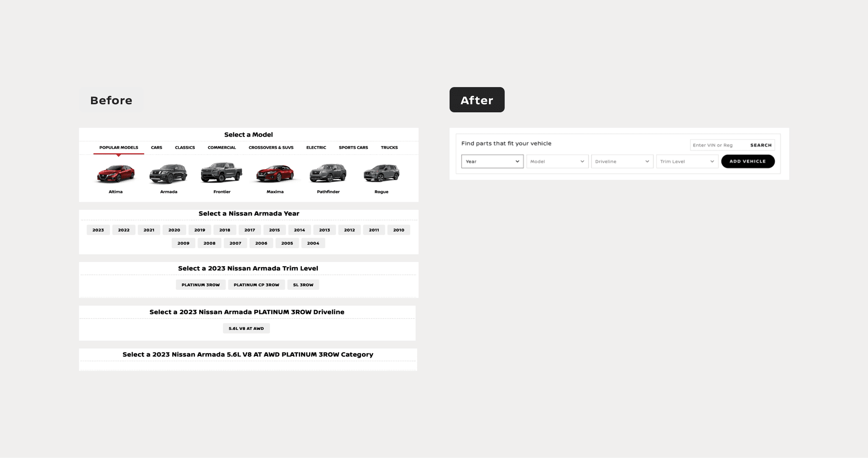Select the 5.6L V8 AT AWD driveline
This screenshot has height=458, width=868.
[246, 329]
